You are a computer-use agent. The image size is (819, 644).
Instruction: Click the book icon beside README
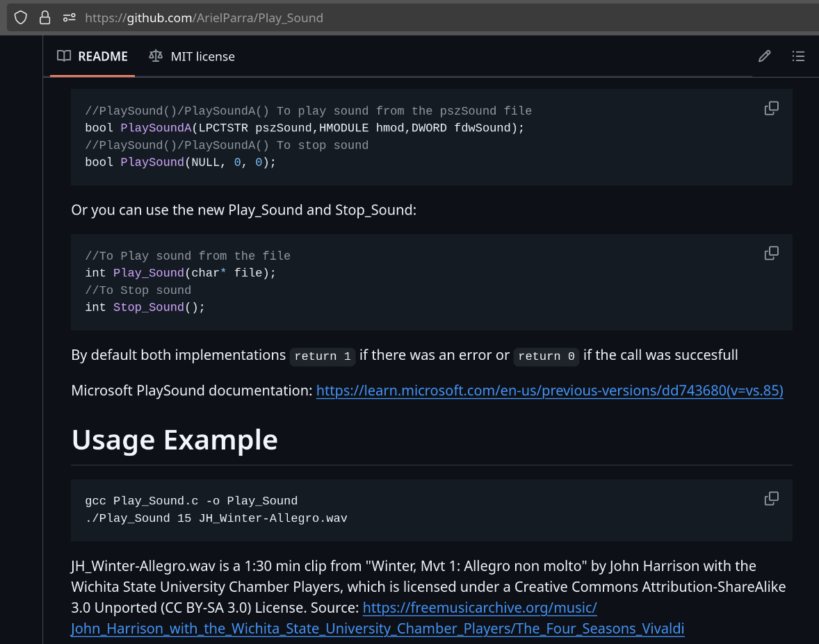click(x=64, y=56)
